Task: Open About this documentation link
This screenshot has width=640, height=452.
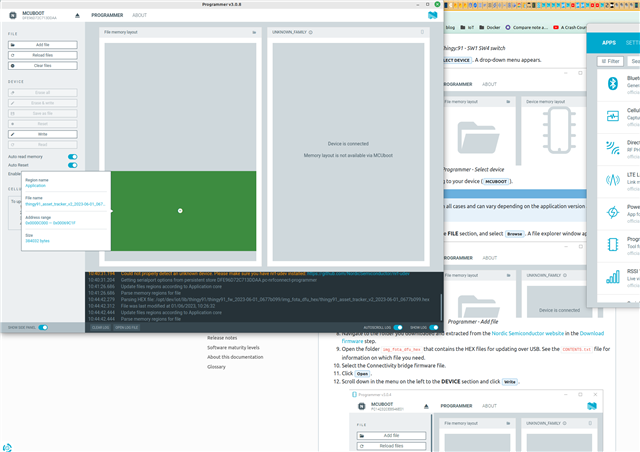Action: [235, 357]
